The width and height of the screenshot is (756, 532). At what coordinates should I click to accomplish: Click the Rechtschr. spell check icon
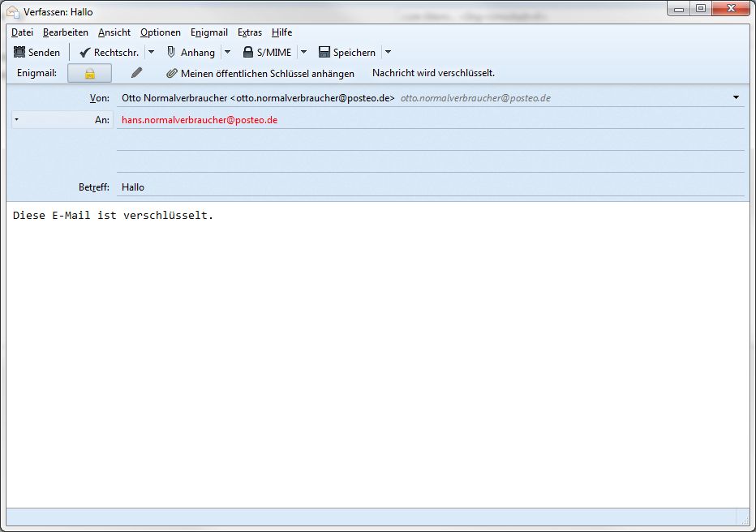tap(85, 52)
